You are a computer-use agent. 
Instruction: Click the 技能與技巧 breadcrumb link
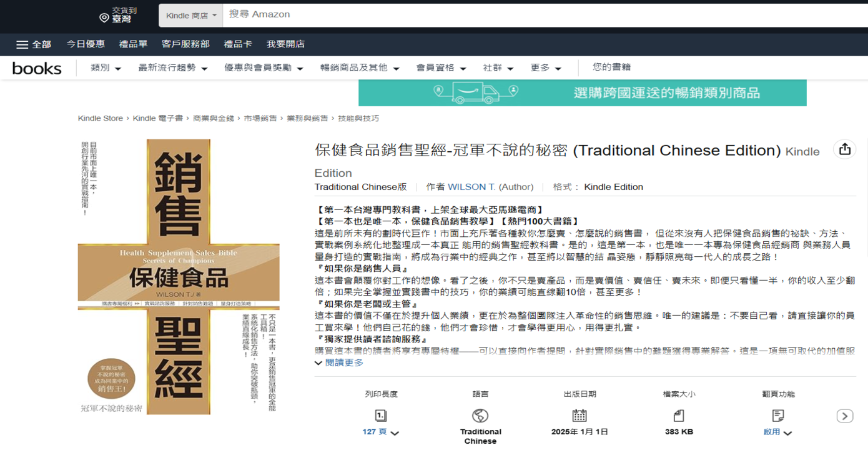358,118
